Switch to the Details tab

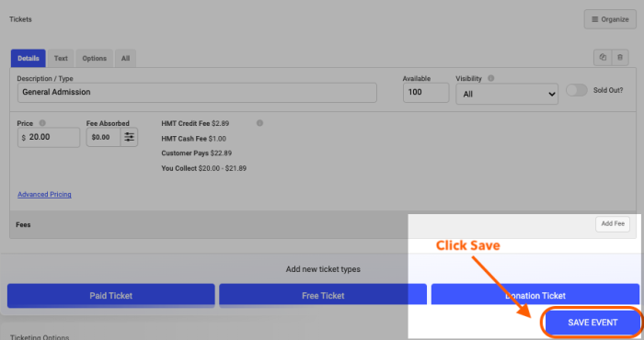[28, 58]
